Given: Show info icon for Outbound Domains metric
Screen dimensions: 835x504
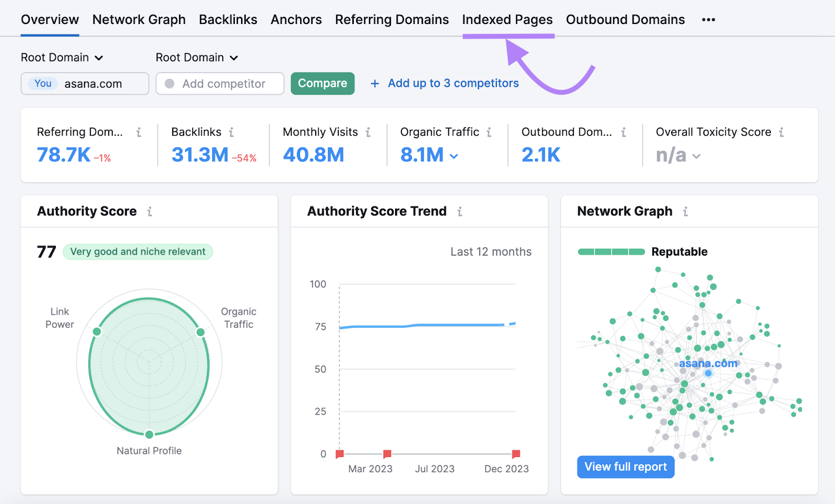Looking at the screenshot, I should pos(624,133).
